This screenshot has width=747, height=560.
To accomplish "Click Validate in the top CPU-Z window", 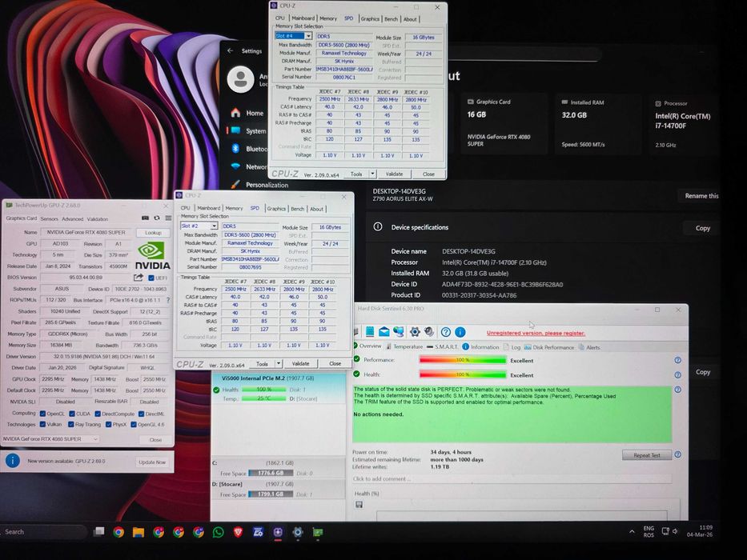I will [394, 174].
